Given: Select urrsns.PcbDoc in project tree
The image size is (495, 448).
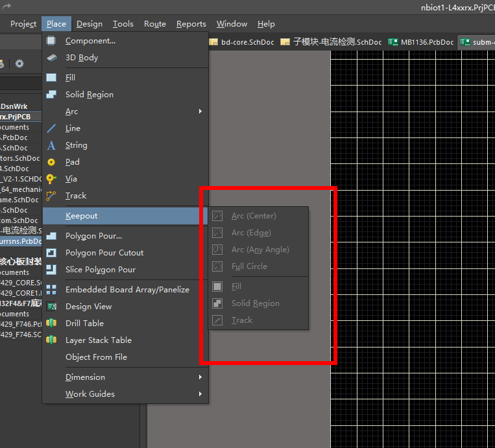Looking at the screenshot, I should click(21, 241).
